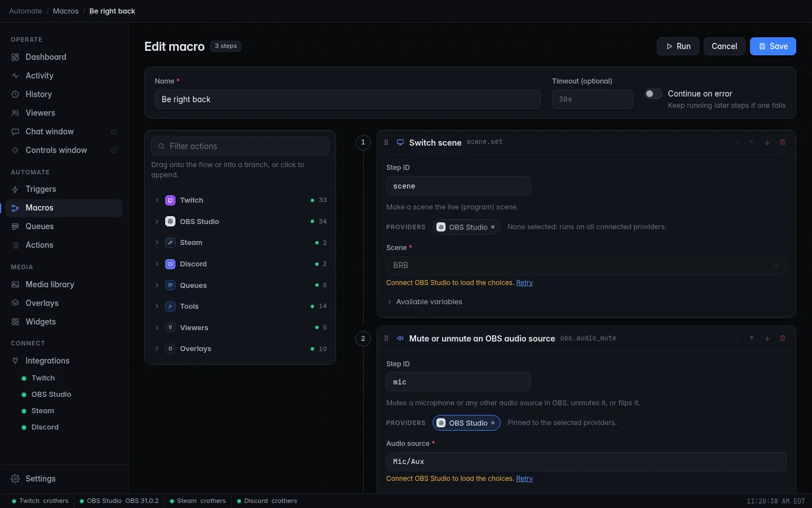Click the Dashboard grid icon in the sidebar
Image resolution: width=812 pixels, height=508 pixels.
tap(15, 57)
